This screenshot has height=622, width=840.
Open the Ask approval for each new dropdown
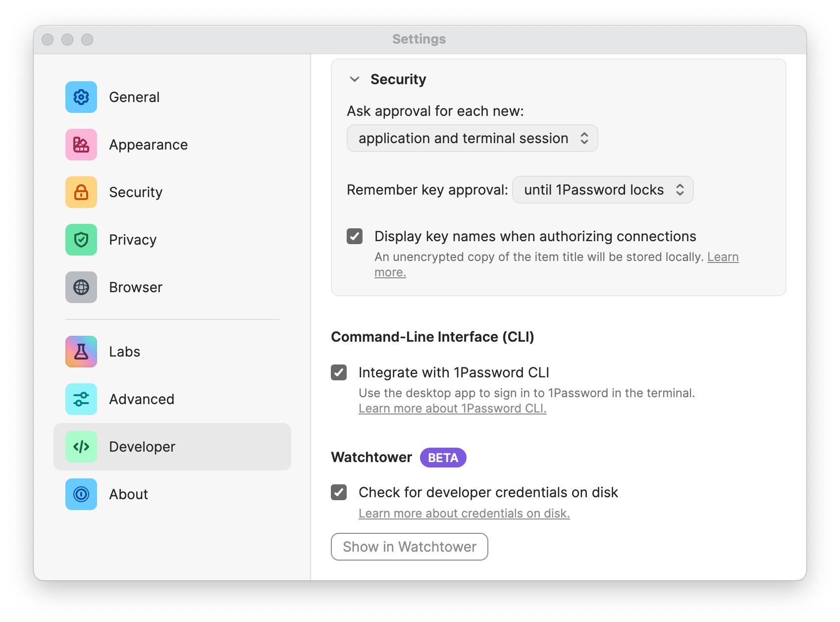click(472, 138)
